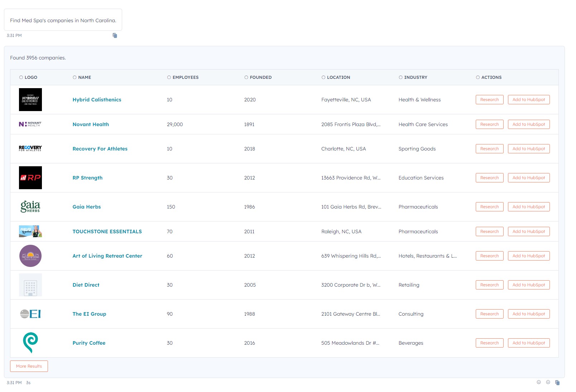The image size is (576, 392).
Task: Rate response with happy face
Action: (539, 382)
